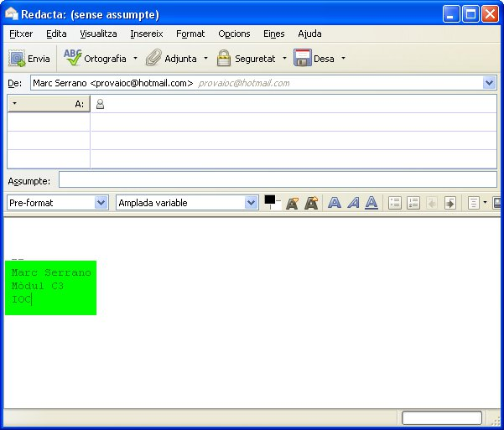The width and height of the screenshot is (504, 430).
Task: Toggle underline text formatting
Action: [x=372, y=203]
